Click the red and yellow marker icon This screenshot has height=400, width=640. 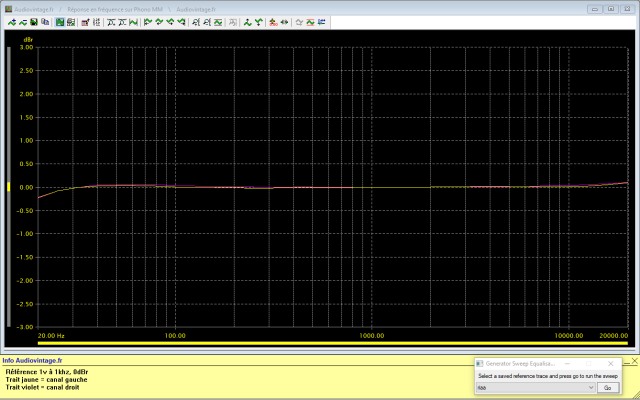(273, 22)
